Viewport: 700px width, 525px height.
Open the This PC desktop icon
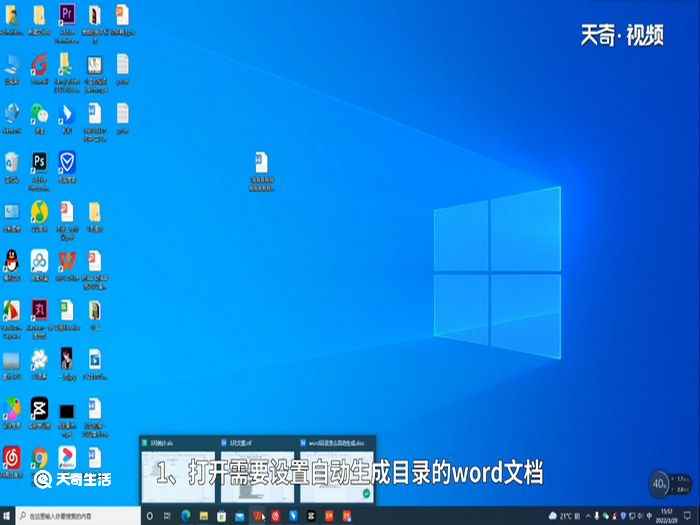(12, 64)
